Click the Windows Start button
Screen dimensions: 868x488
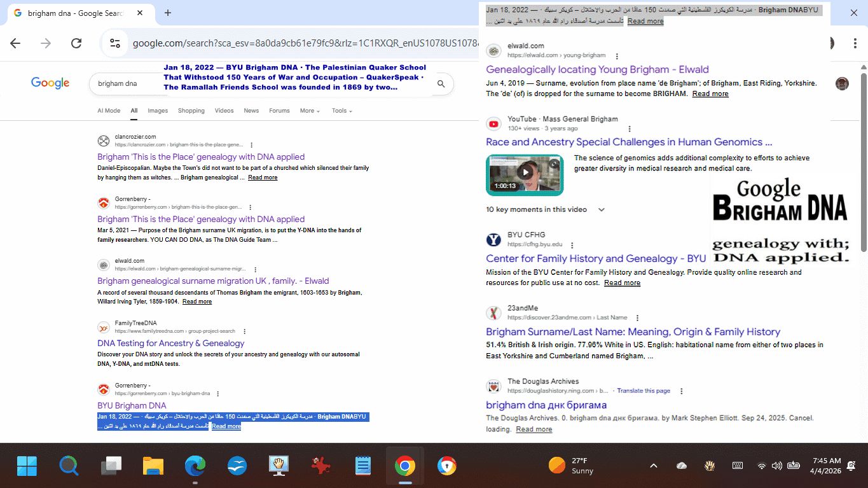(27, 466)
